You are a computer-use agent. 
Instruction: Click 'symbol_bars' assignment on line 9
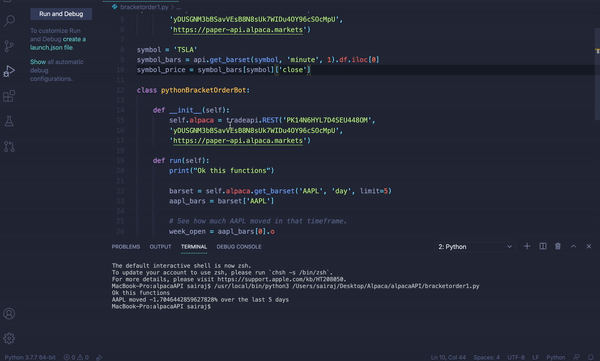[159, 60]
